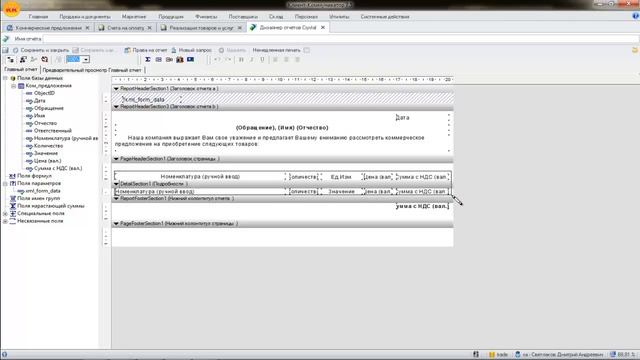
Task: Click the blue picture icon in toolbar
Action: pyautogui.click(x=190, y=60)
